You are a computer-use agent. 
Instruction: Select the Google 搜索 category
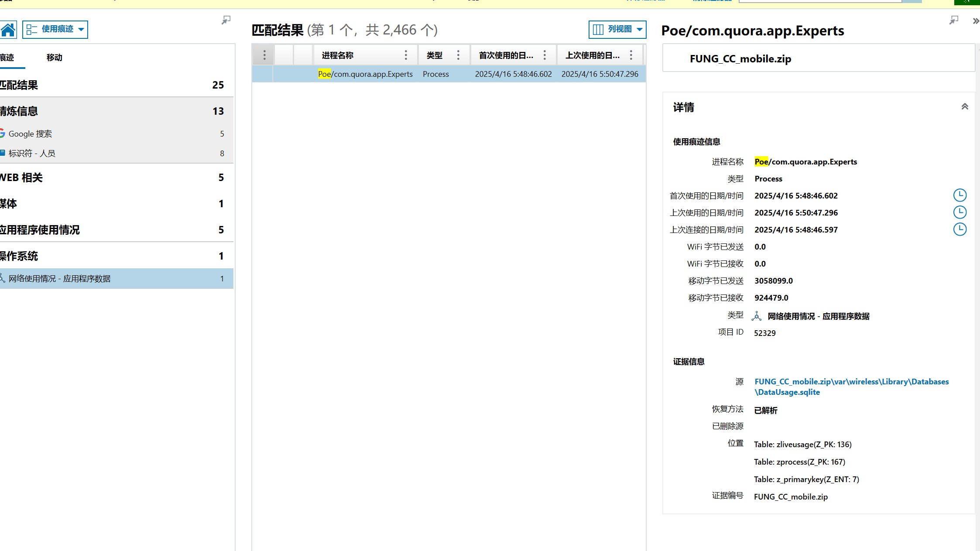30,134
